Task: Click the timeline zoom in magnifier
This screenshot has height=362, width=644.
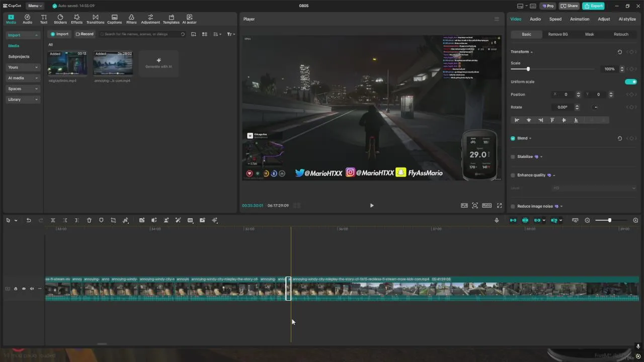Action: click(x=635, y=220)
